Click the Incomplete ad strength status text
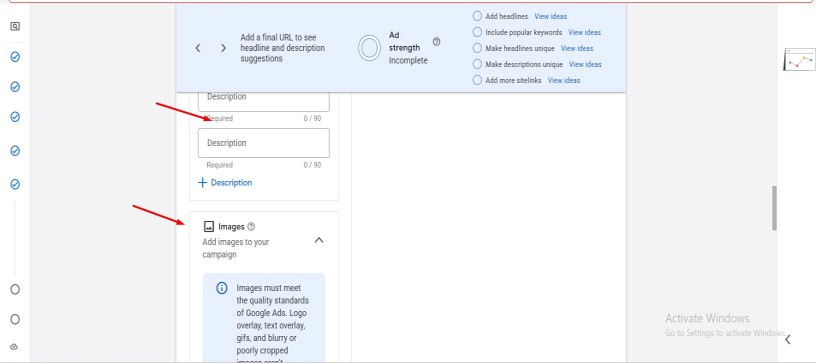 [x=408, y=61]
